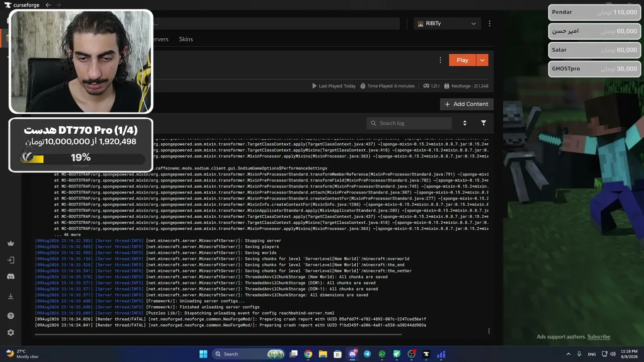644x362 pixels.
Task: Click the 'All dimensions are saved' log line
Action: (202, 295)
